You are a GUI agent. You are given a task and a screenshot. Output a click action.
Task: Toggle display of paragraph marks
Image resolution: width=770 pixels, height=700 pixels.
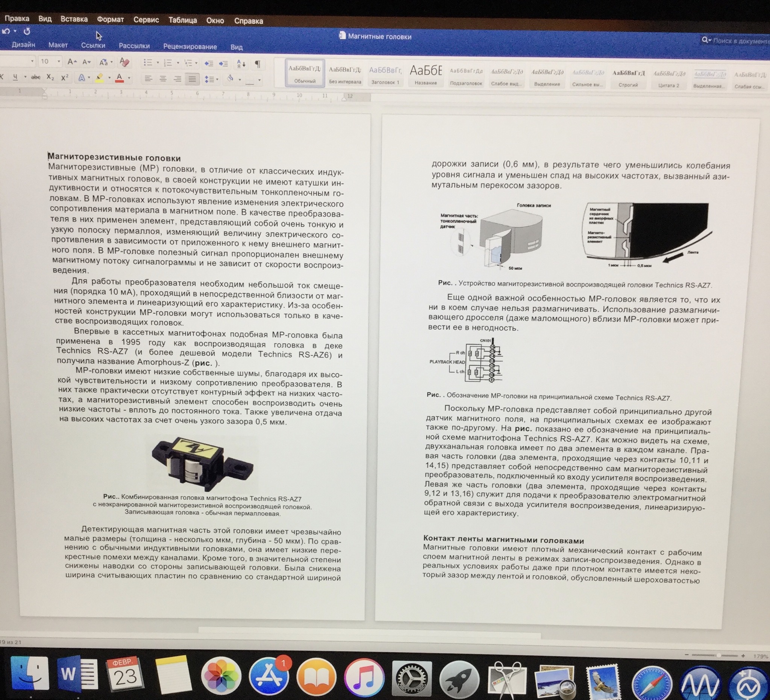point(258,64)
